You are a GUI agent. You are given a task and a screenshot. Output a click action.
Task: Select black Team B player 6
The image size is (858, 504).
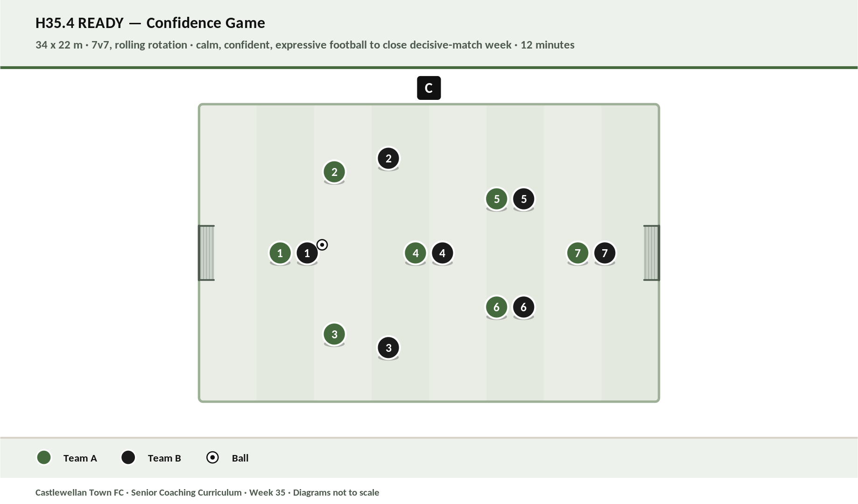524,307
